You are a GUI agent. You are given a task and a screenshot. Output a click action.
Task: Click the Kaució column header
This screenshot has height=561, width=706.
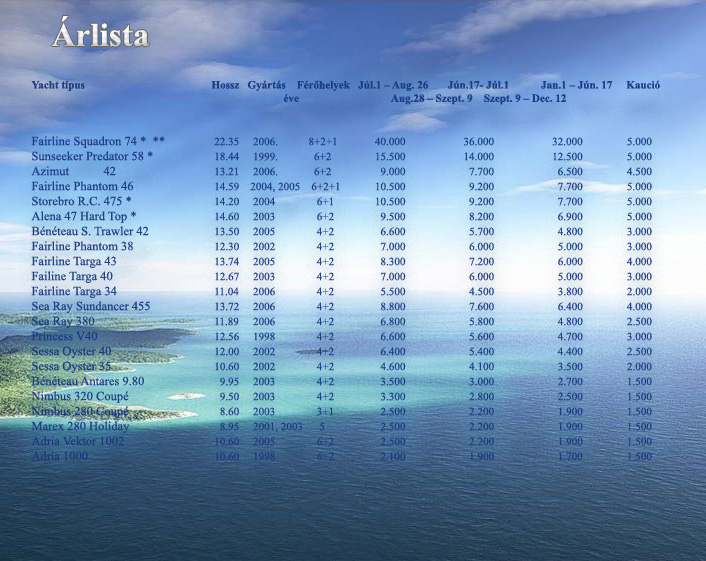(642, 85)
